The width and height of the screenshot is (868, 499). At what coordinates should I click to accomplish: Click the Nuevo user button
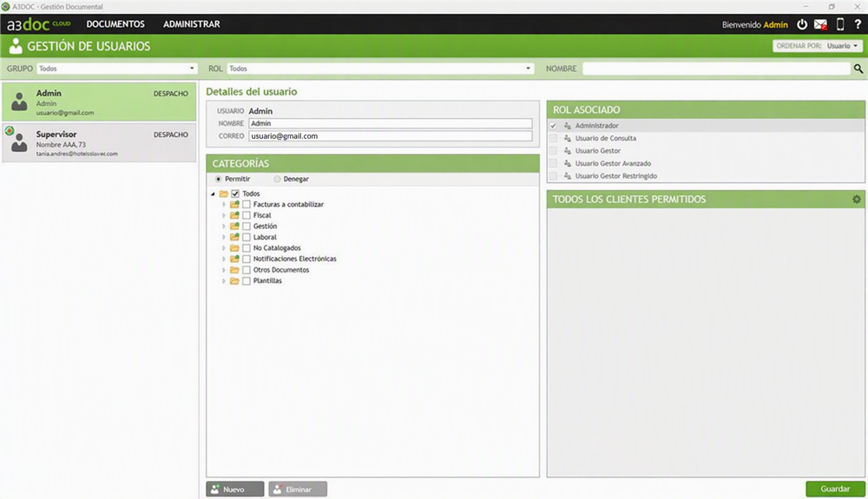(x=234, y=489)
